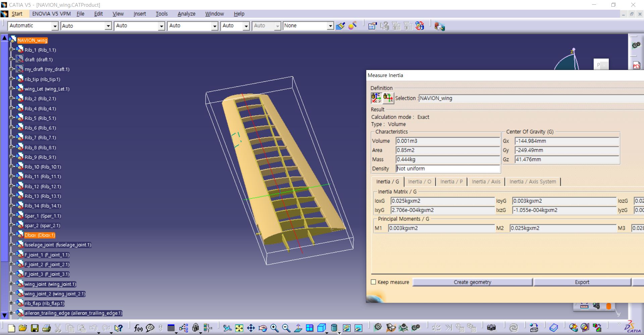644x335 pixels.
Task: Click the Apply Material sphere icon
Action: coord(353,26)
